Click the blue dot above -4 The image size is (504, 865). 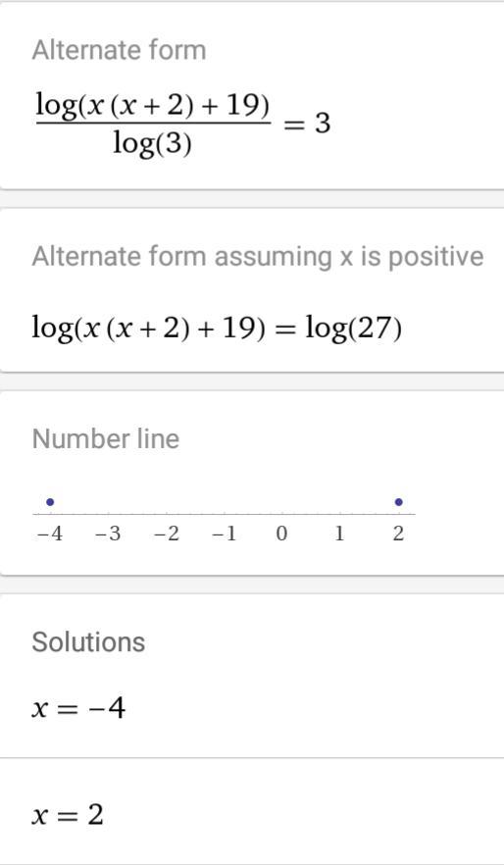click(50, 502)
